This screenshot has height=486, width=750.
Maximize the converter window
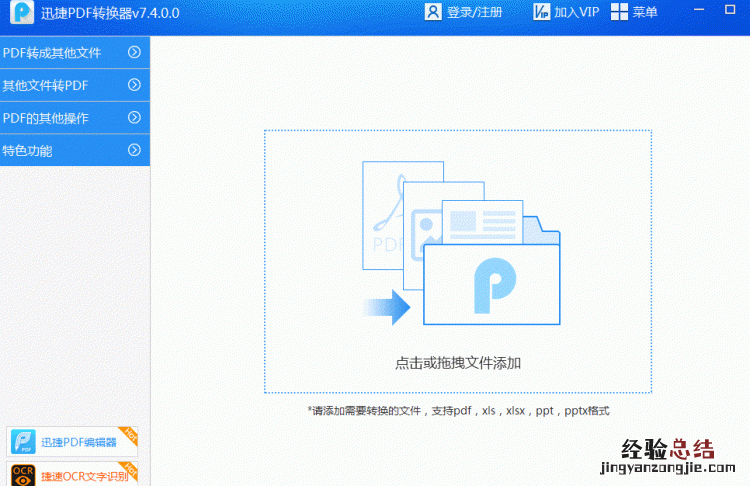pos(730,10)
